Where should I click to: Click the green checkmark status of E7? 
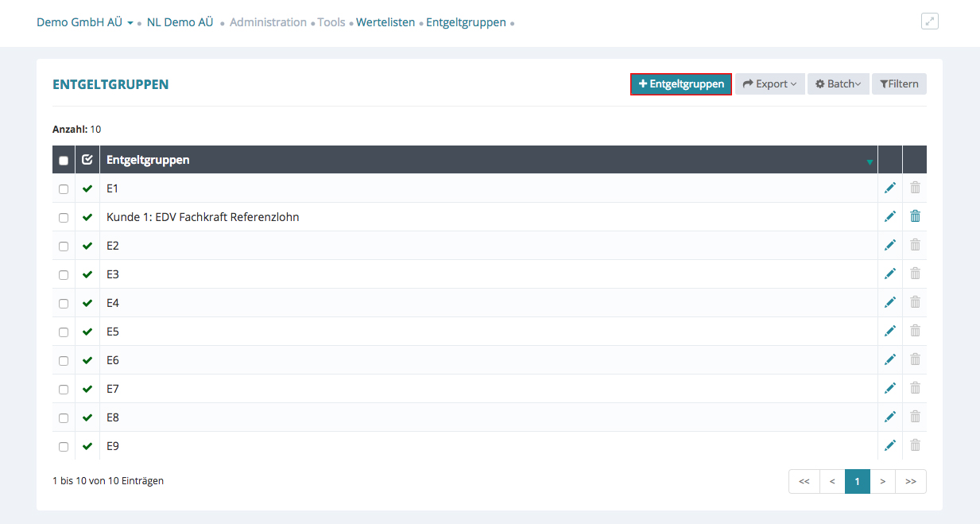coord(87,389)
